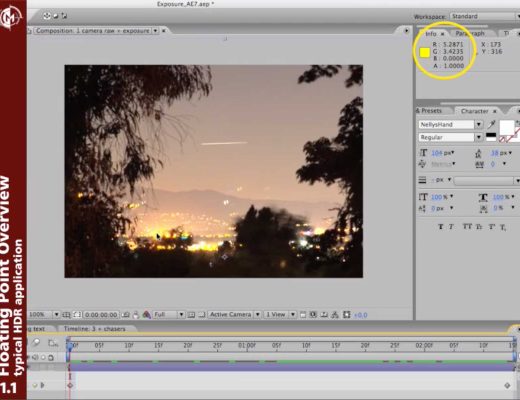Click the yellow color sample in Info panel

coord(424,53)
